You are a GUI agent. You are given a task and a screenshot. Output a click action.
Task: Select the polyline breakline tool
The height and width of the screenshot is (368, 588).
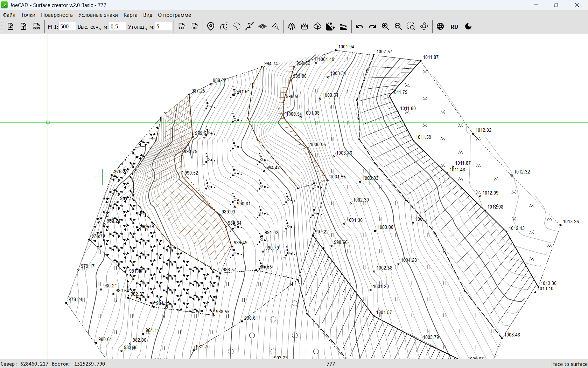click(250, 27)
